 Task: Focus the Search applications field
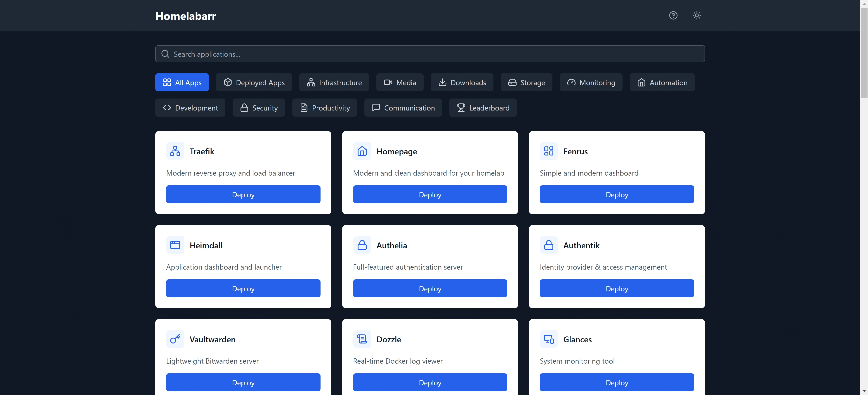(430, 54)
